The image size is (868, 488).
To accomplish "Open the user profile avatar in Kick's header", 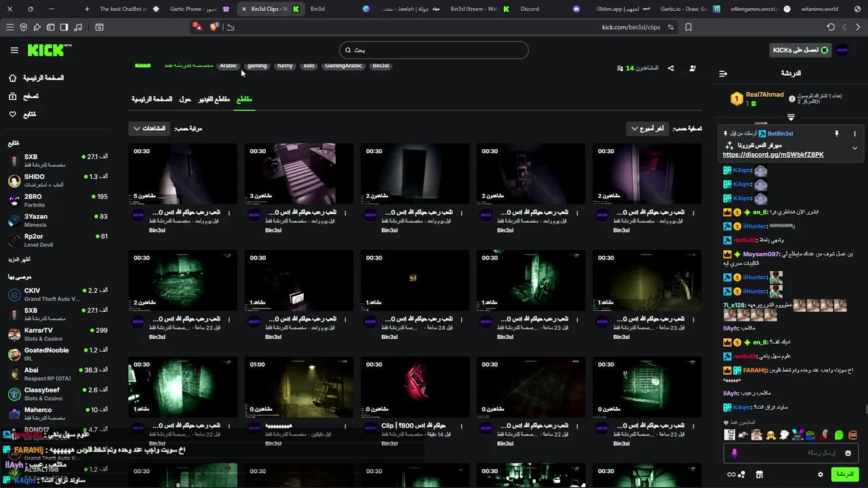I will pos(843,50).
